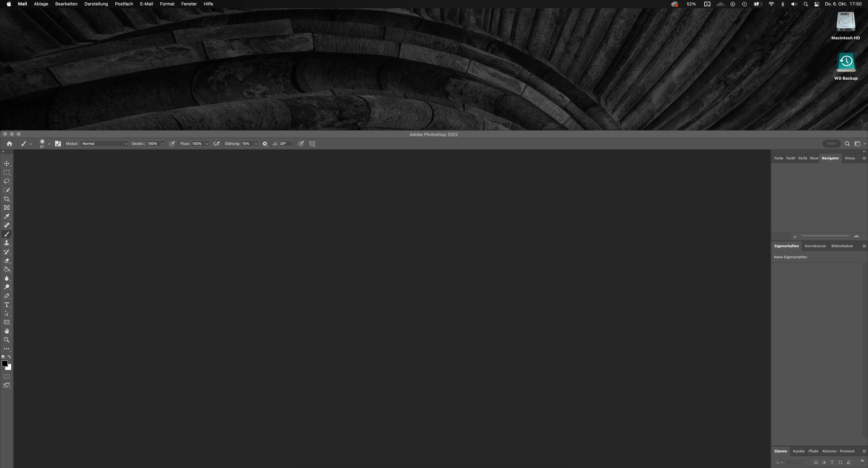Viewport: 868px width, 468px height.
Task: Select the Zoom tool
Action: (7, 340)
